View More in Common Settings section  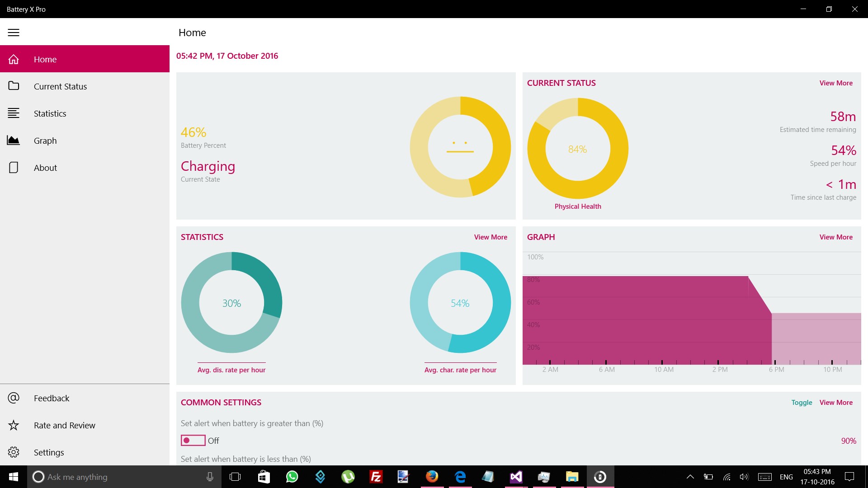[836, 403]
